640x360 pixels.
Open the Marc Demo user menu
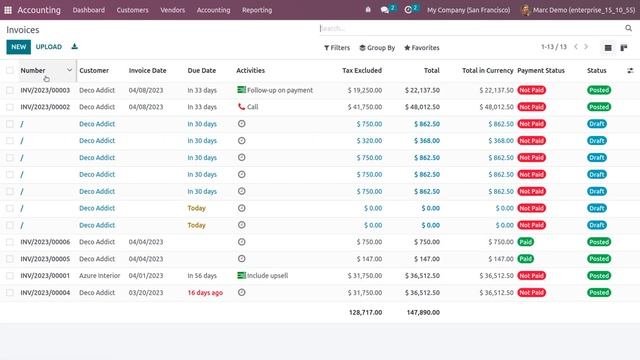pos(578,10)
